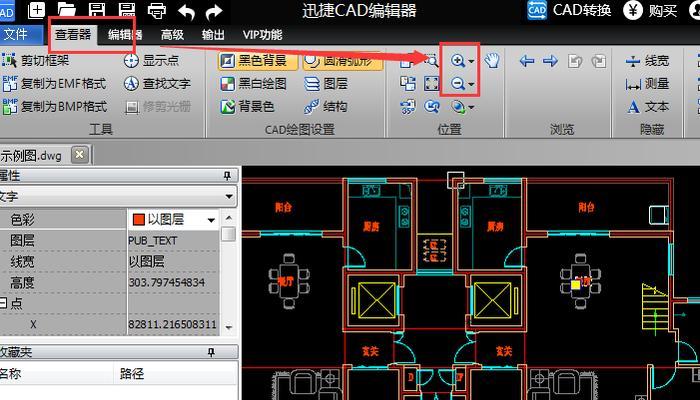Click the 购买 purchase button
700x400 pixels.
650,10
